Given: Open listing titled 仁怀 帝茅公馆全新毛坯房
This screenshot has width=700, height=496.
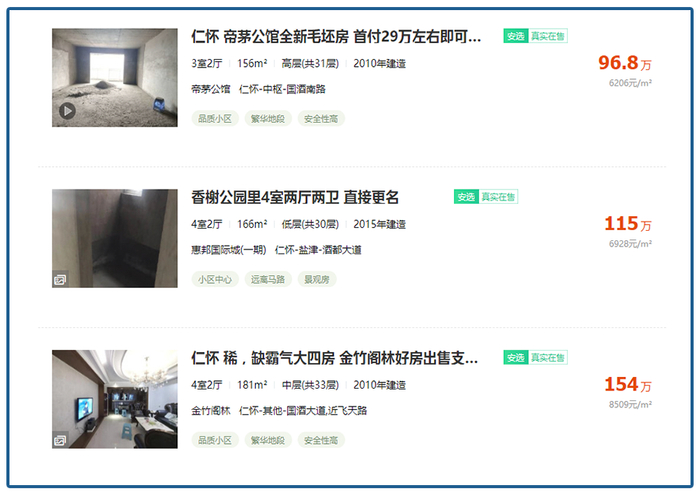Looking at the screenshot, I should tap(336, 36).
